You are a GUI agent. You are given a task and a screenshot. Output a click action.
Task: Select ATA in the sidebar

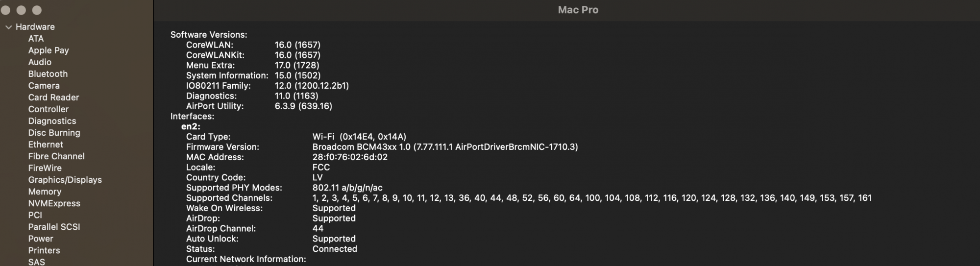point(36,39)
